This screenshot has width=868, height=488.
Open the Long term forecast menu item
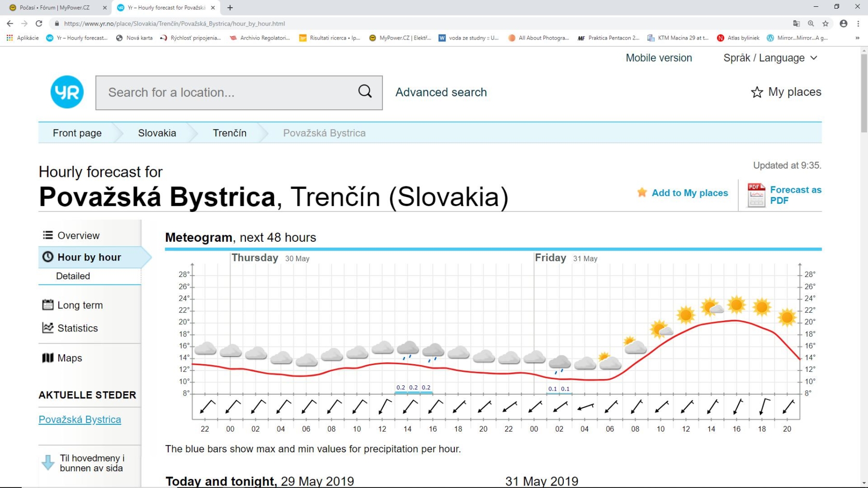[80, 305]
